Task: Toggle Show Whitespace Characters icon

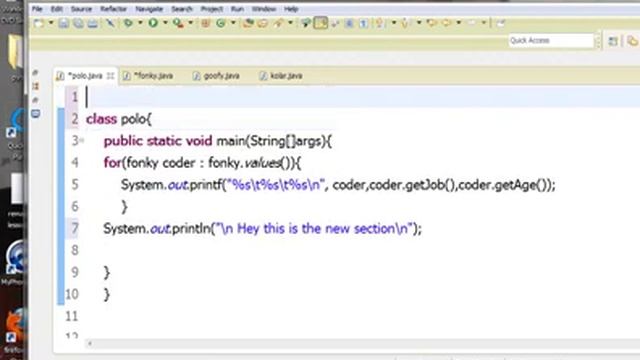Action: pos(363,23)
